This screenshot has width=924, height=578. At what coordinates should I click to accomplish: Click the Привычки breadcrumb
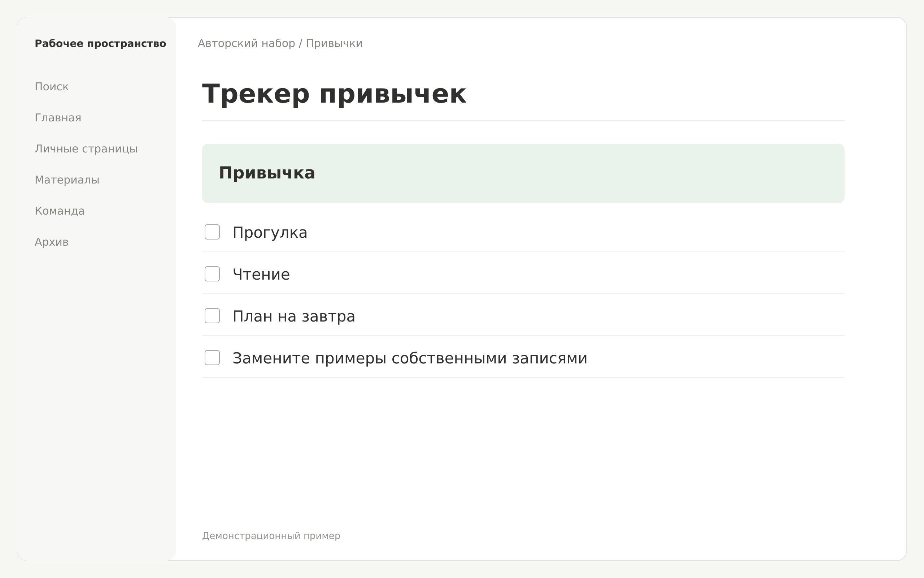click(334, 44)
